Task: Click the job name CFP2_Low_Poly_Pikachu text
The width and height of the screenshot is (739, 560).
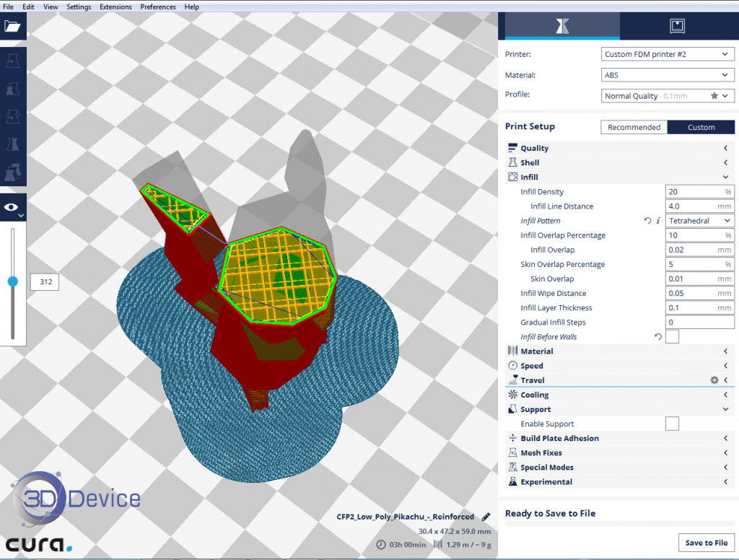Action: pyautogui.click(x=406, y=517)
